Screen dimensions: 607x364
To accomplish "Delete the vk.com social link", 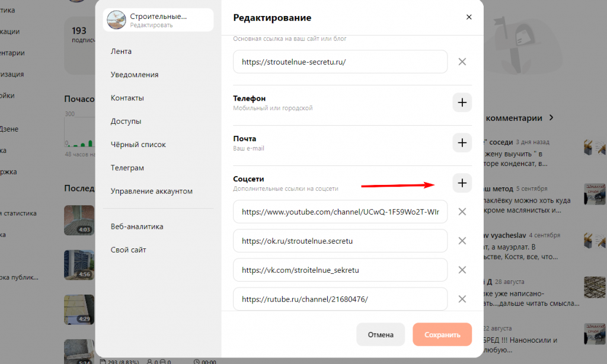I will click(x=462, y=270).
